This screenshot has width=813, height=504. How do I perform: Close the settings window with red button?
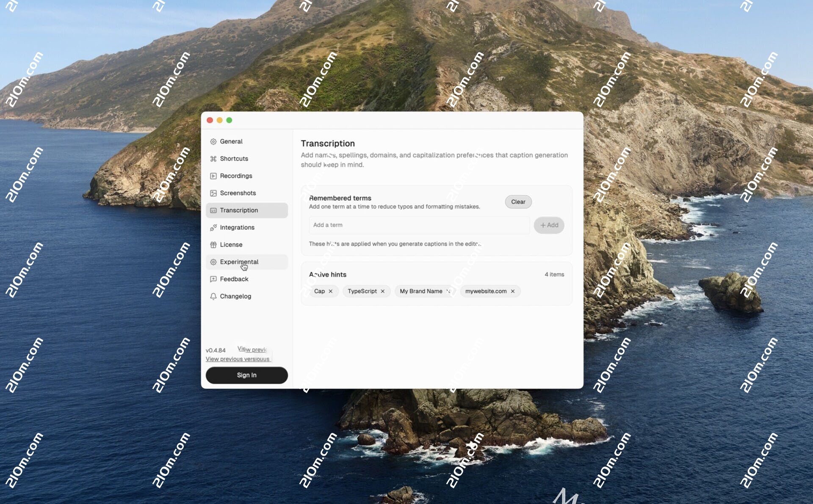click(210, 120)
